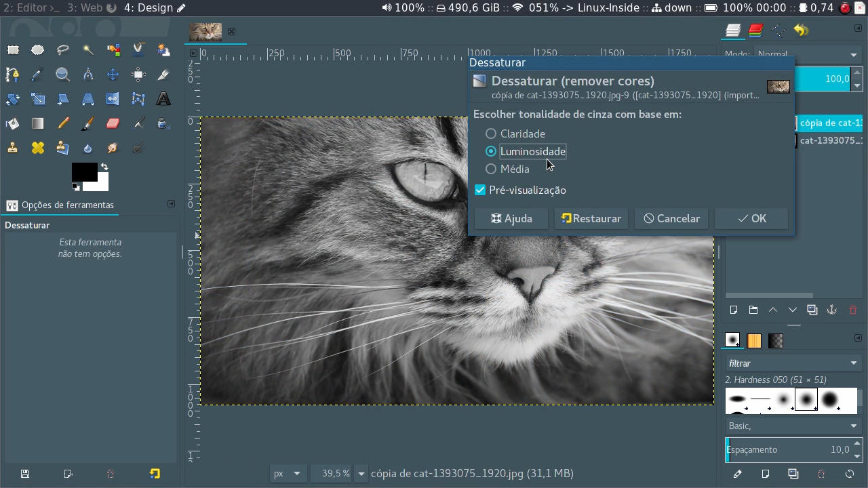Select the 'Hardness 050' brush thumbnail
The width and height of the screenshot is (868, 488).
click(806, 400)
